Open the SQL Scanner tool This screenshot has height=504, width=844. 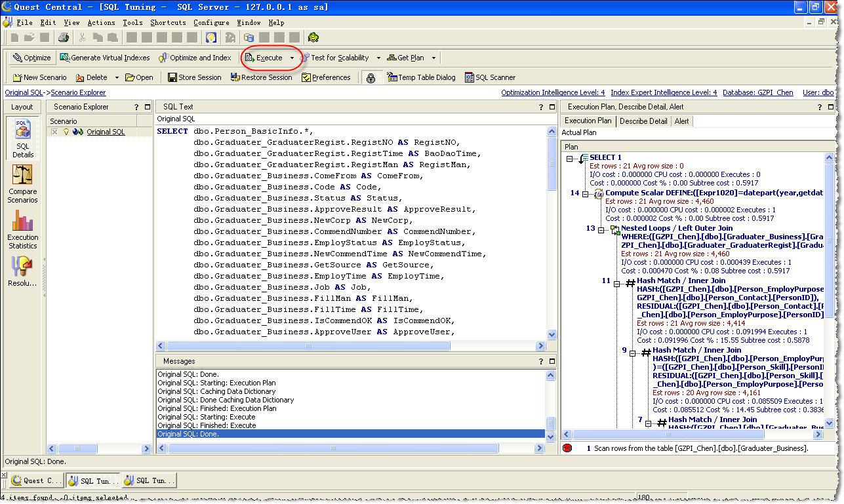[490, 77]
